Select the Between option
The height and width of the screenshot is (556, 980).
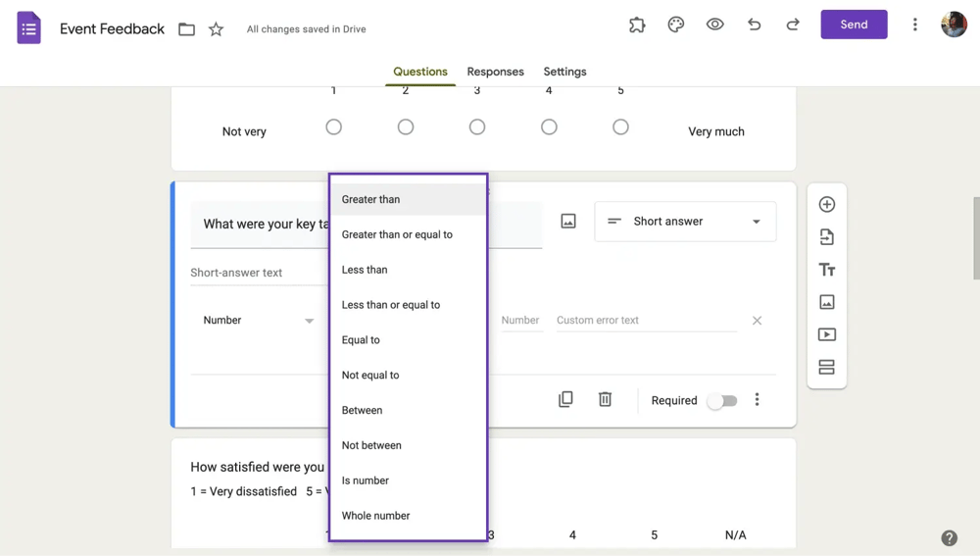pyautogui.click(x=363, y=411)
